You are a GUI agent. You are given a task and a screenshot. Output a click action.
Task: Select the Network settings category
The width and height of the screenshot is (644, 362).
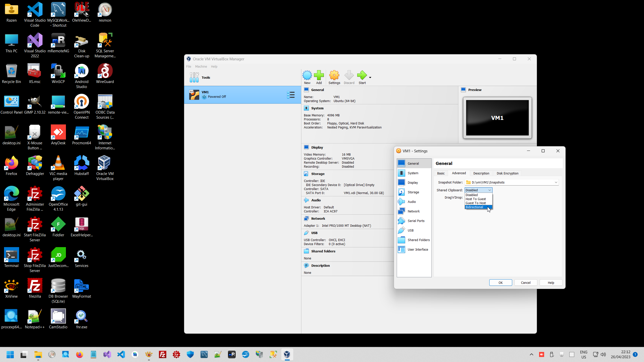(x=414, y=211)
